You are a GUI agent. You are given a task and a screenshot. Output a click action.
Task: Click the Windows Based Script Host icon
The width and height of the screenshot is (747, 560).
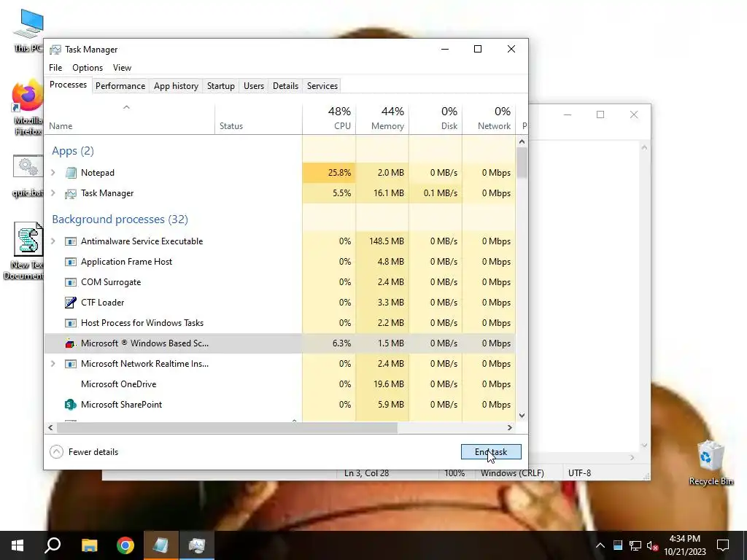point(71,343)
